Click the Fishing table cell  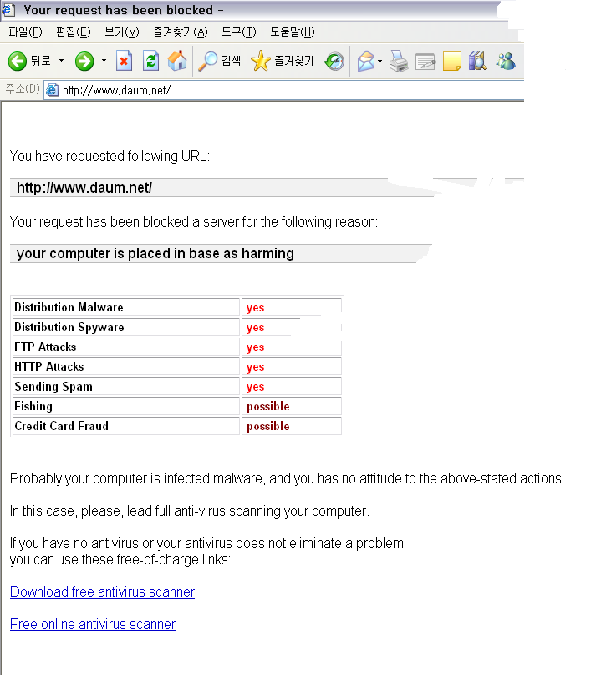[x=126, y=406]
